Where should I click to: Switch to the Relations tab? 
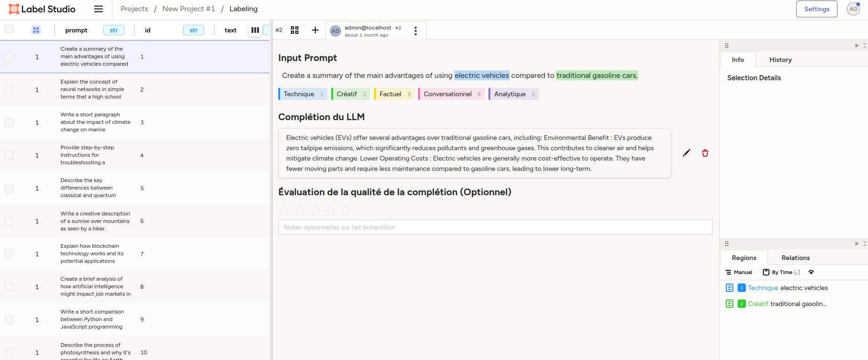pyautogui.click(x=795, y=258)
